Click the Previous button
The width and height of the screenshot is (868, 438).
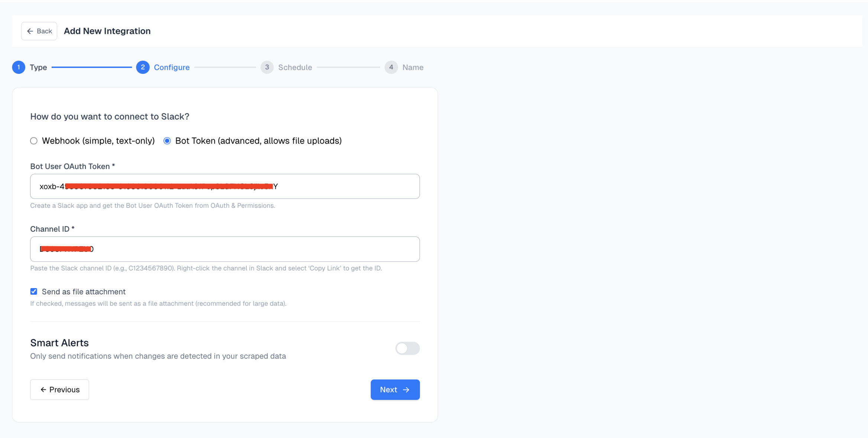click(x=59, y=389)
